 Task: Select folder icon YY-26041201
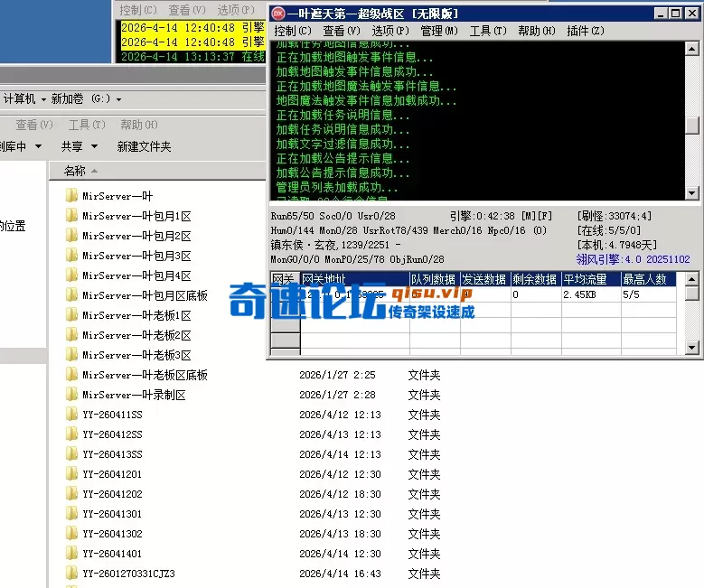click(71, 473)
